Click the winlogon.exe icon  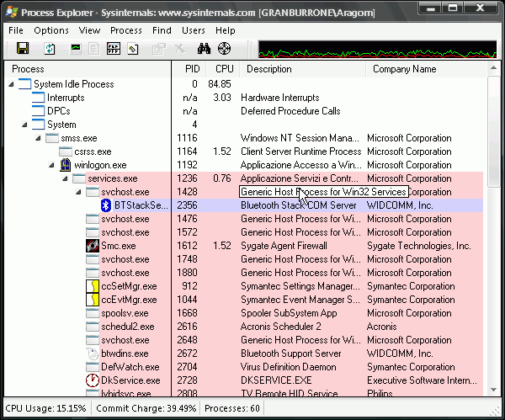tap(66, 165)
